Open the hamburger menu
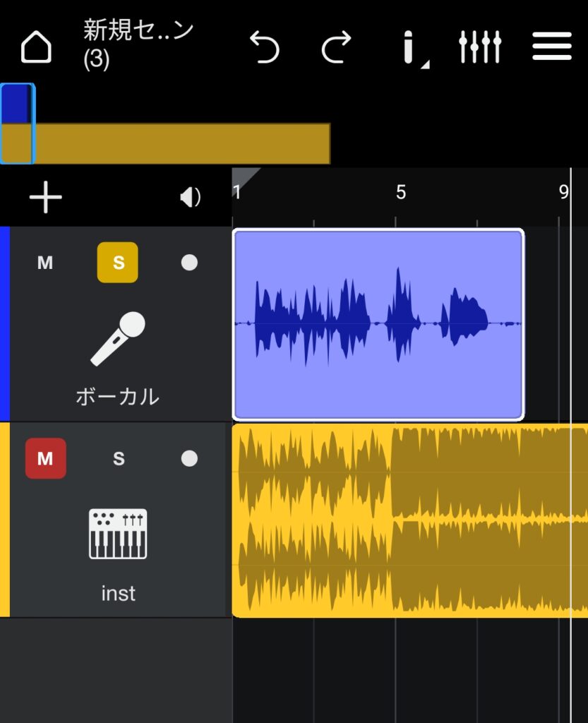Viewport: 588px width, 723px height. [552, 47]
